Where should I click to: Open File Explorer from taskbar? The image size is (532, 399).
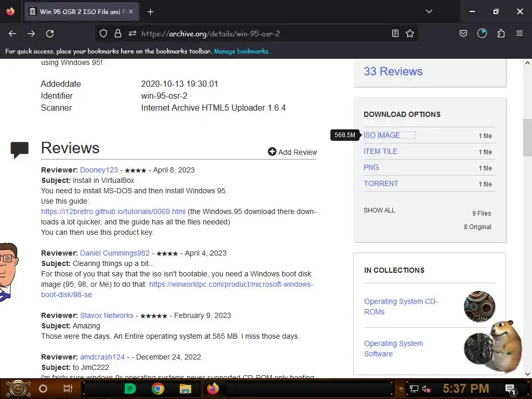(185, 389)
